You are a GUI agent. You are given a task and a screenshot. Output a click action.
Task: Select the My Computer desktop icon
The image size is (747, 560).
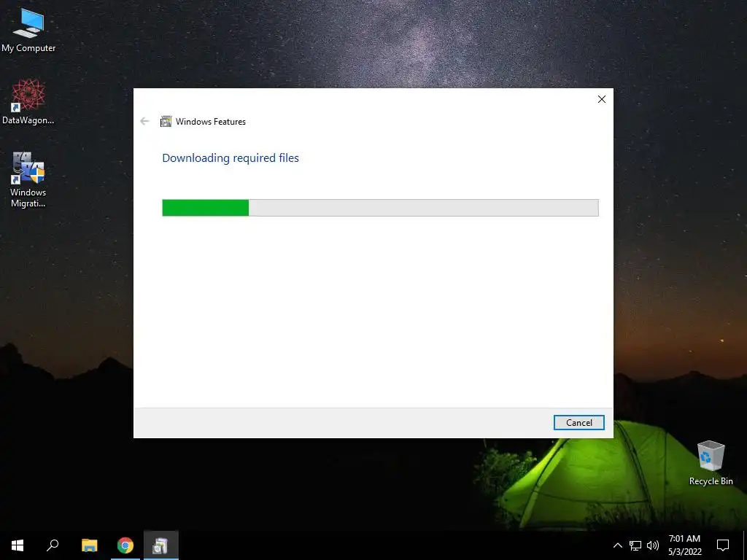pos(28,30)
